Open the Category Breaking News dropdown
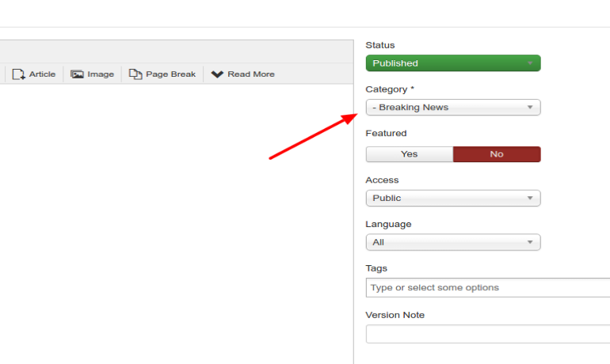The image size is (610, 364). point(453,107)
